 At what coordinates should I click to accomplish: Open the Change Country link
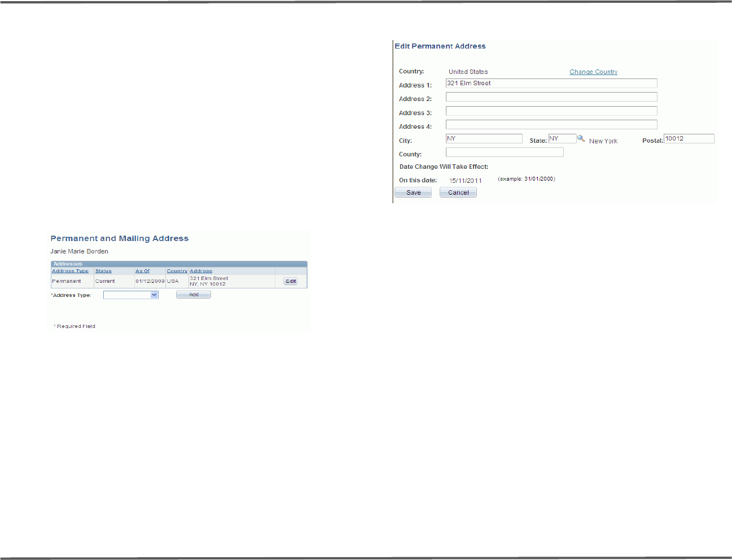click(x=593, y=72)
